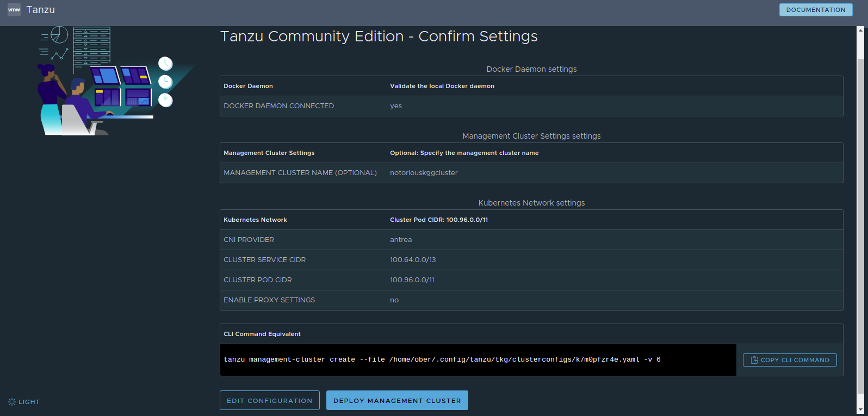This screenshot has width=868, height=416.
Task: Click the Tanzu title in header
Action: tap(41, 10)
